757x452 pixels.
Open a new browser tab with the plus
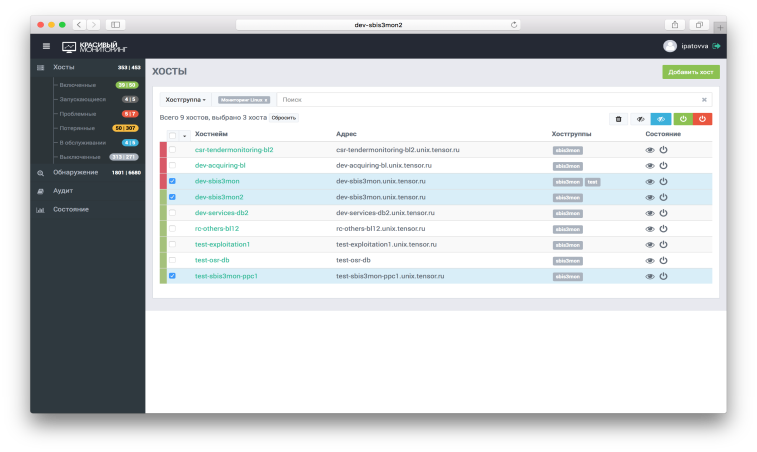point(720,28)
